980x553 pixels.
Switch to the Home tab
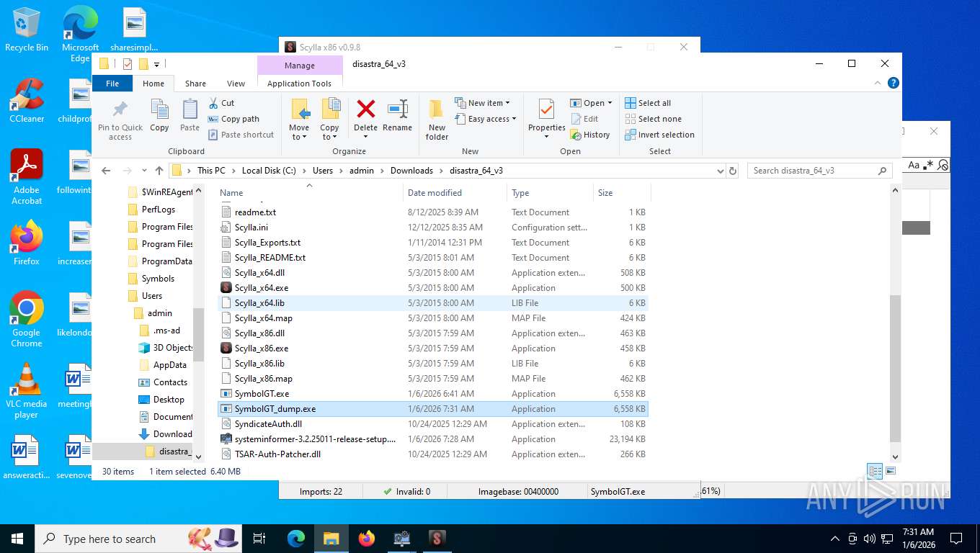pos(153,84)
